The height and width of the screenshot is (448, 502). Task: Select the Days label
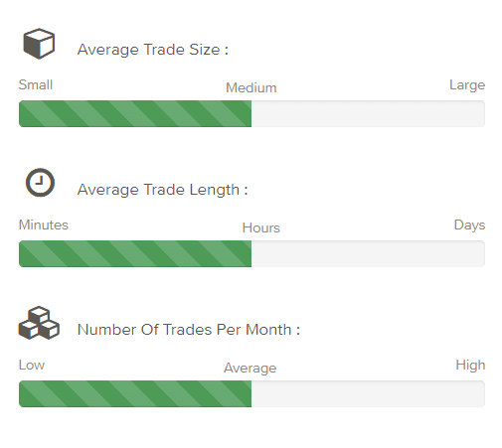469,225
